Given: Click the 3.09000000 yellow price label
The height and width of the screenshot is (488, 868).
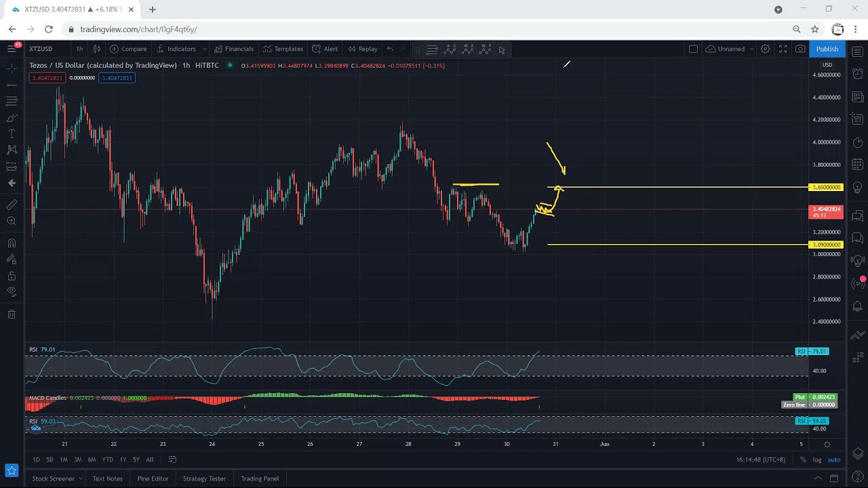Looking at the screenshot, I should [x=825, y=245].
